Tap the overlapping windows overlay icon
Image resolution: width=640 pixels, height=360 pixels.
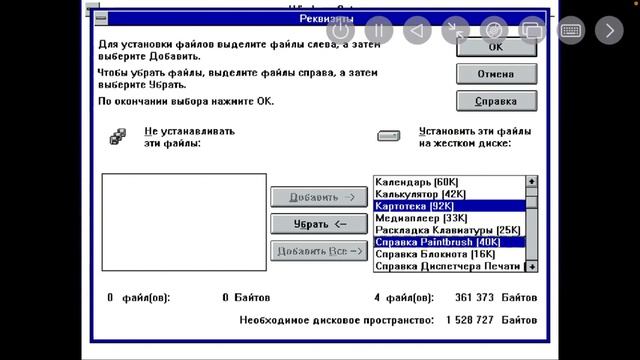(532, 30)
